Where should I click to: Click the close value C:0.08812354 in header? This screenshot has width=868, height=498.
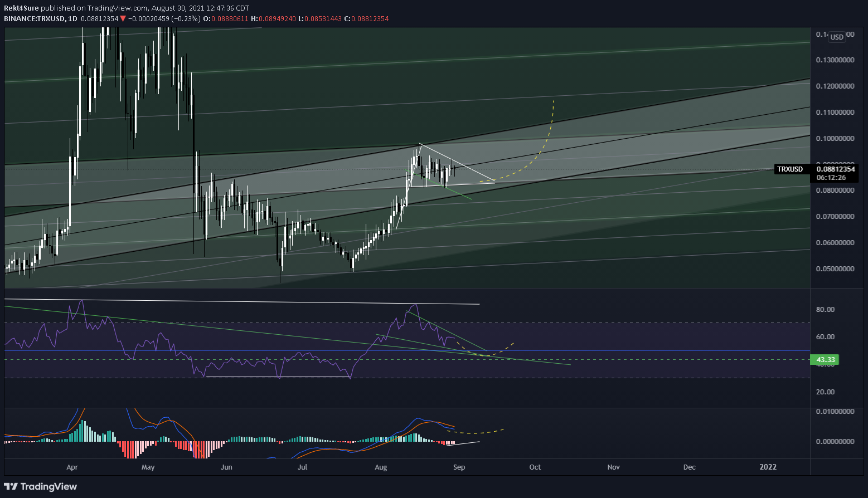[x=366, y=18]
